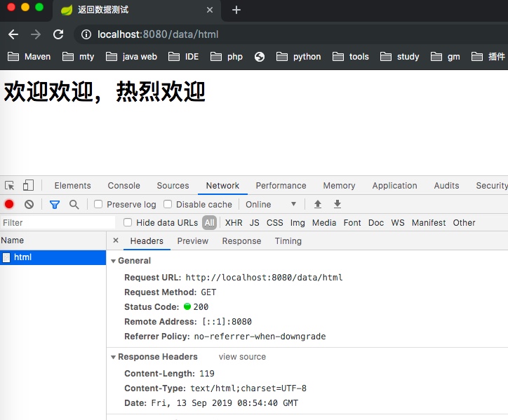This screenshot has height=420, width=508.
Task: Click the red record network log icon
Action: point(9,204)
